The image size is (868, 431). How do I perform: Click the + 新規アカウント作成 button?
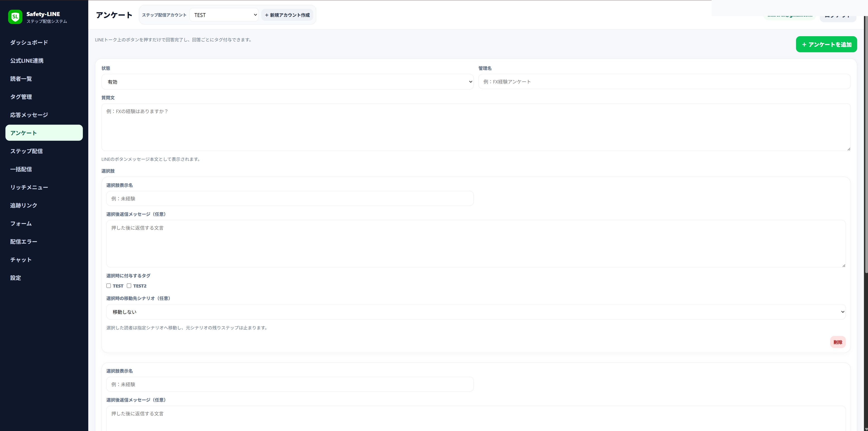click(x=287, y=15)
